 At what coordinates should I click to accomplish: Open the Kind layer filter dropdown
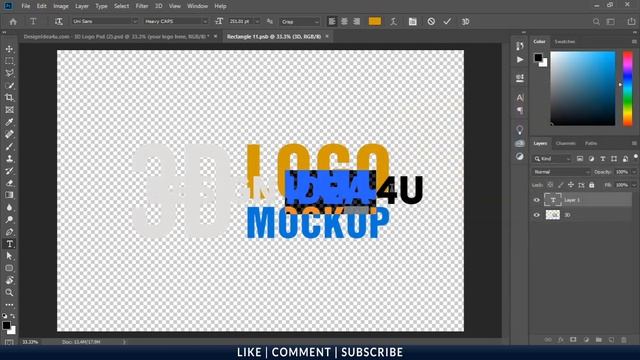coord(552,159)
